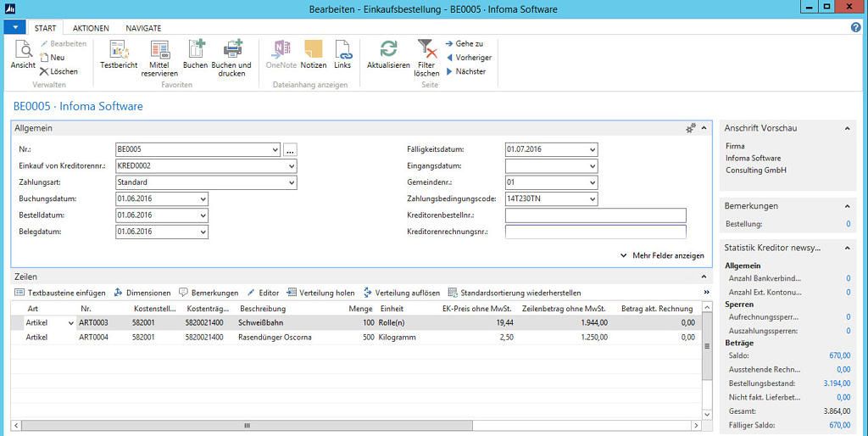The image size is (868, 436).
Task: Switch to the AKTIONEN tab
Action: (91, 28)
